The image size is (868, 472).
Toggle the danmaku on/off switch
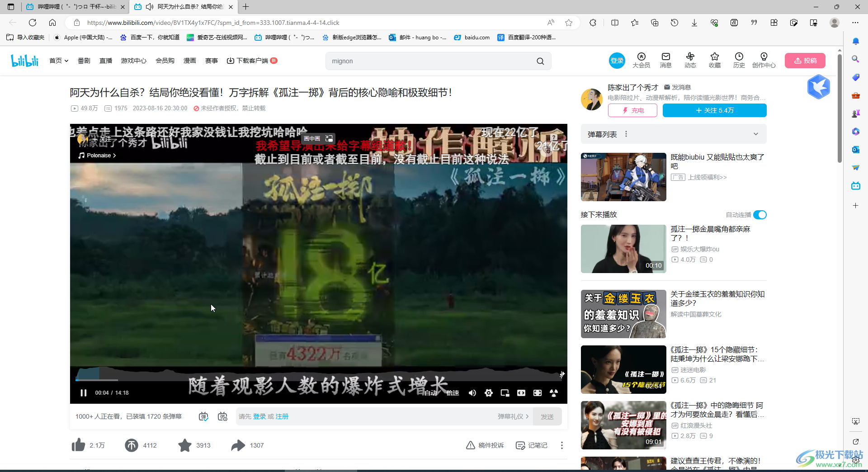tap(203, 416)
